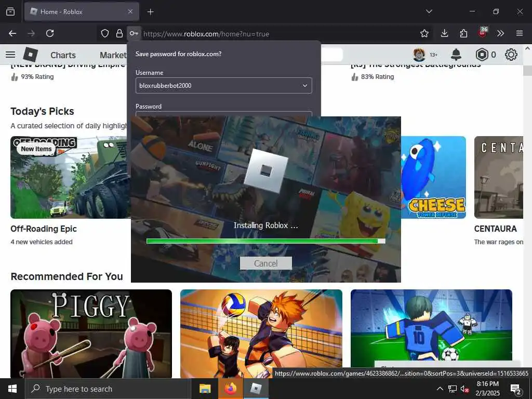
Task: Click the CENTAURA title link
Action: 495,229
